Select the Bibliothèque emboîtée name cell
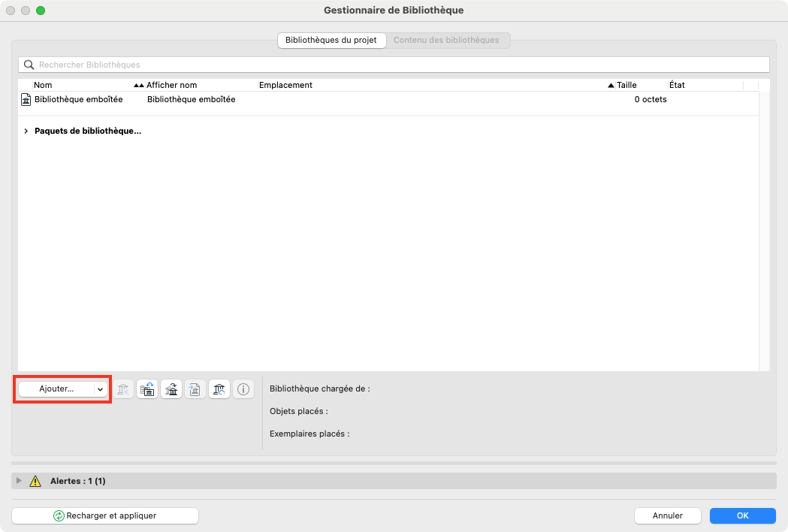This screenshot has height=532, width=788. click(78, 99)
